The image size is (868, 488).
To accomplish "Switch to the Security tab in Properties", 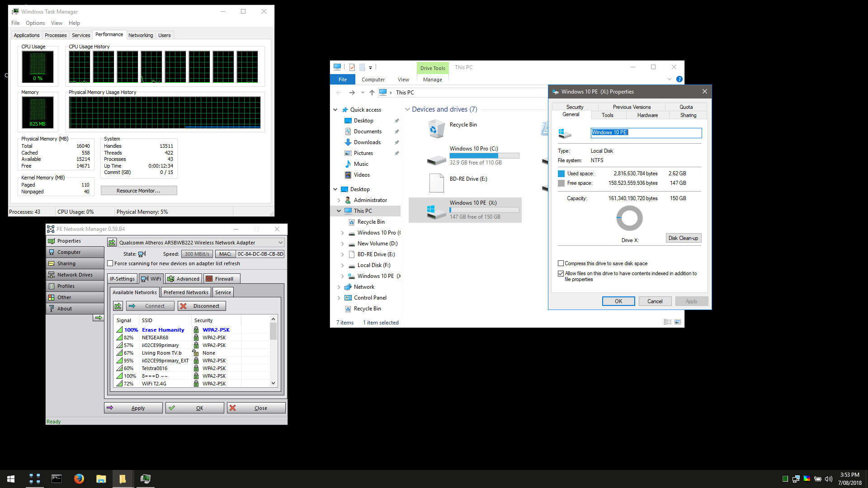I will (575, 107).
